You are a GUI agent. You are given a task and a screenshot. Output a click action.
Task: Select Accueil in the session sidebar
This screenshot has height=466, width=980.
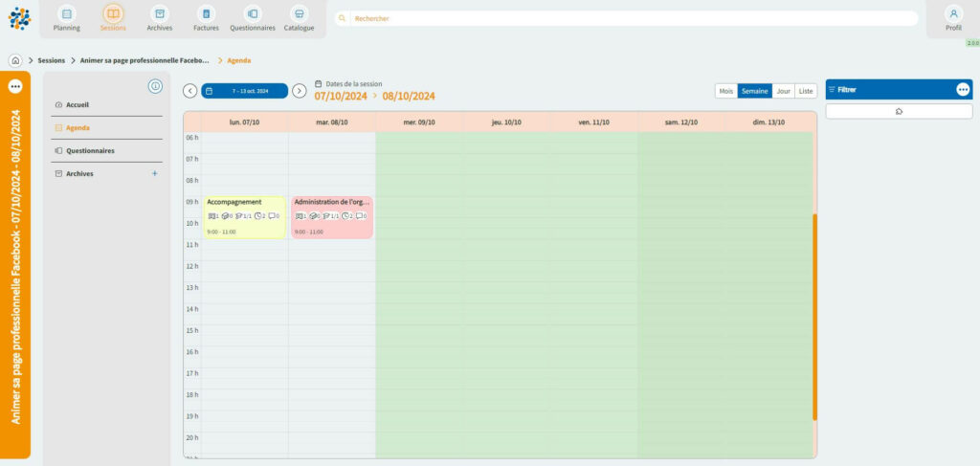[77, 104]
